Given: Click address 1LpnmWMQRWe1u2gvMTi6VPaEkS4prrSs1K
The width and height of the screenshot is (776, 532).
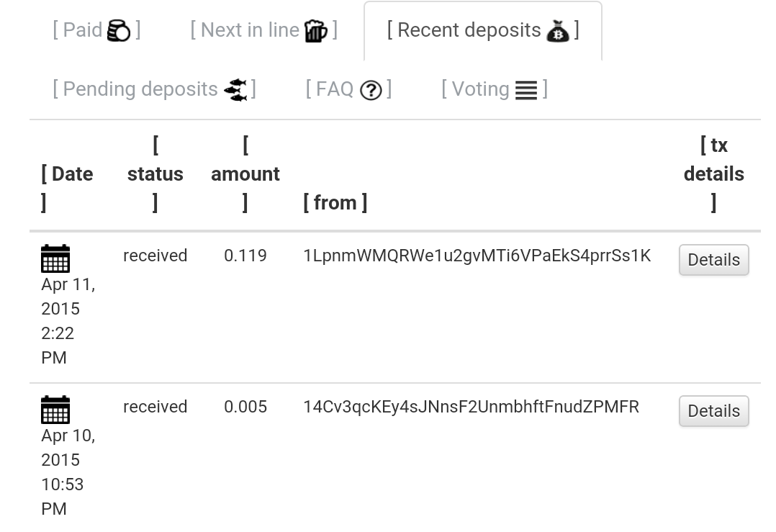Looking at the screenshot, I should pyautogui.click(x=477, y=256).
